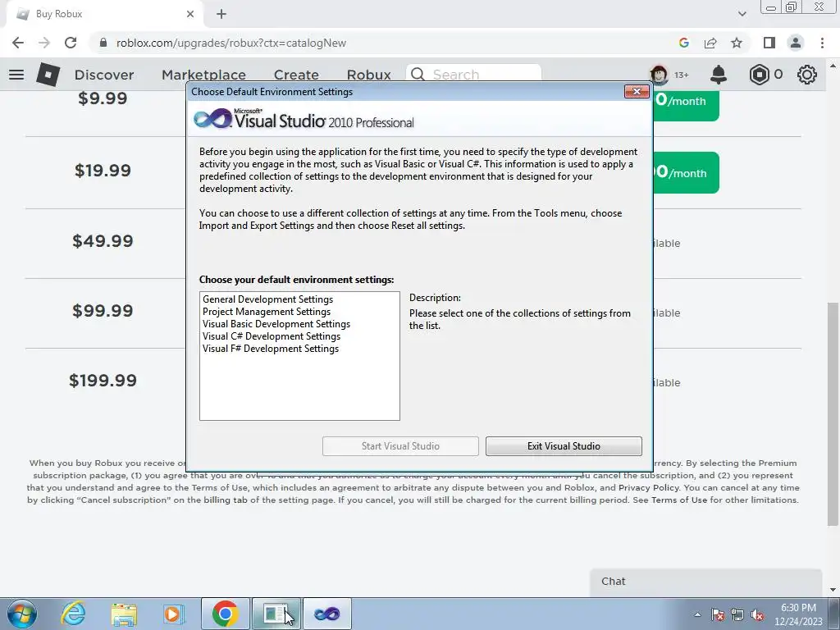This screenshot has height=630, width=840.
Task: Click the $49.99 price option
Action: pyautogui.click(x=103, y=240)
